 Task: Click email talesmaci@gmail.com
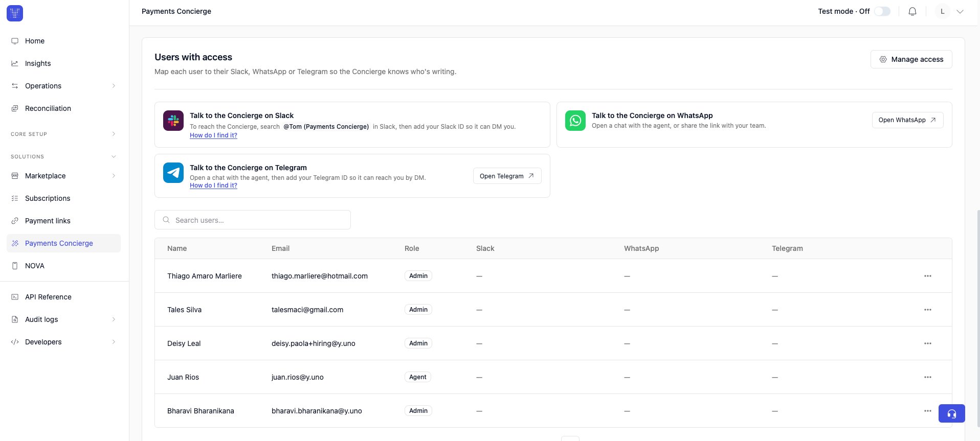click(x=307, y=310)
